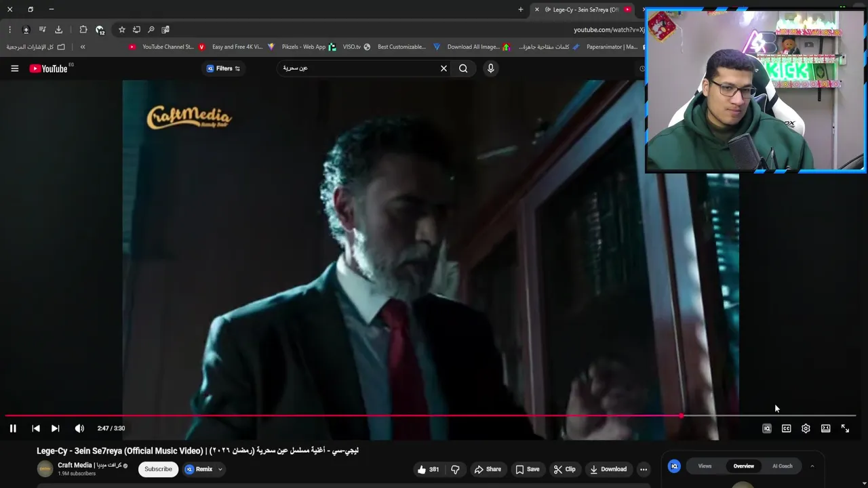The height and width of the screenshot is (488, 868).
Task: Go to YouTube home via logo
Action: pyautogui.click(x=49, y=68)
